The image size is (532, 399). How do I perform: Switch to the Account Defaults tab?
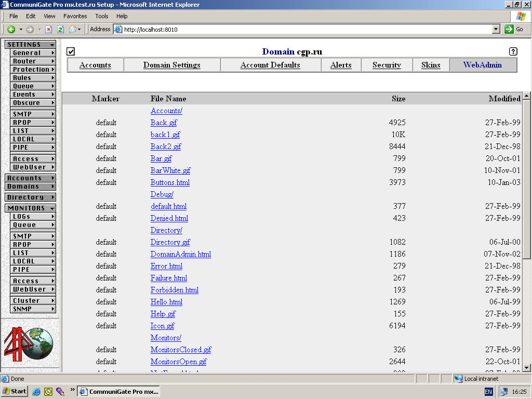pyautogui.click(x=270, y=65)
